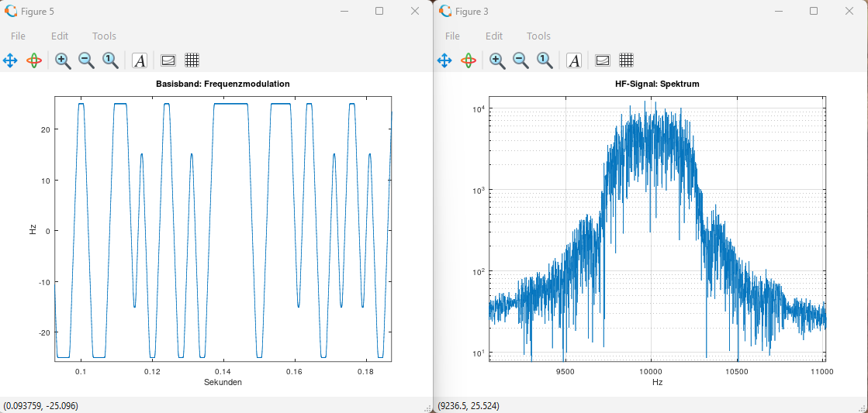Toggle grid display in Figure 3
Viewport: 868px width, 413px height.
627,60
